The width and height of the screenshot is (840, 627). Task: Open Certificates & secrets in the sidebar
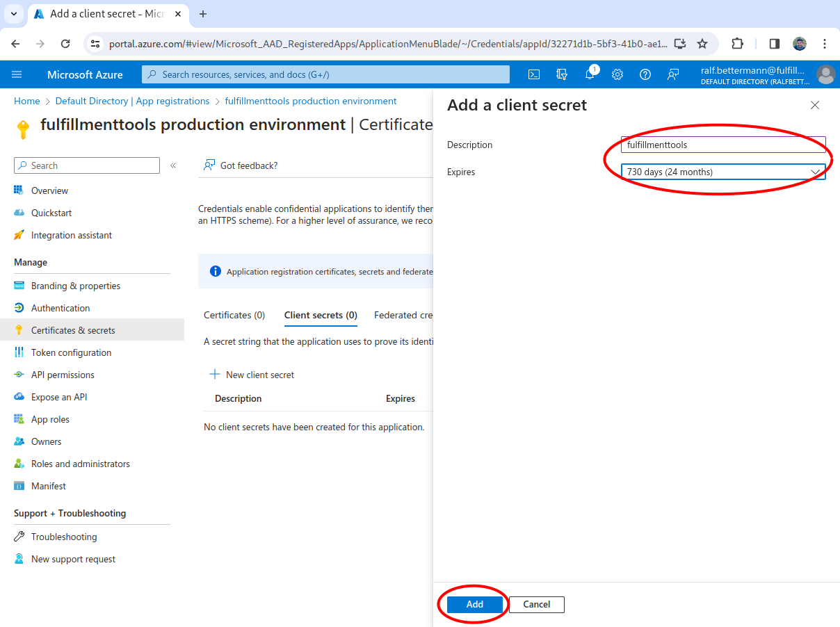(x=92, y=330)
